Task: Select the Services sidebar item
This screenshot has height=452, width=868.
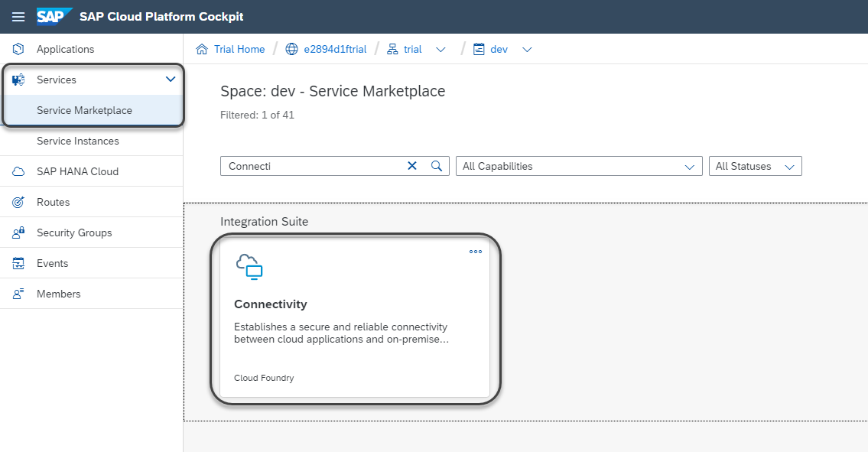Action: click(x=91, y=80)
